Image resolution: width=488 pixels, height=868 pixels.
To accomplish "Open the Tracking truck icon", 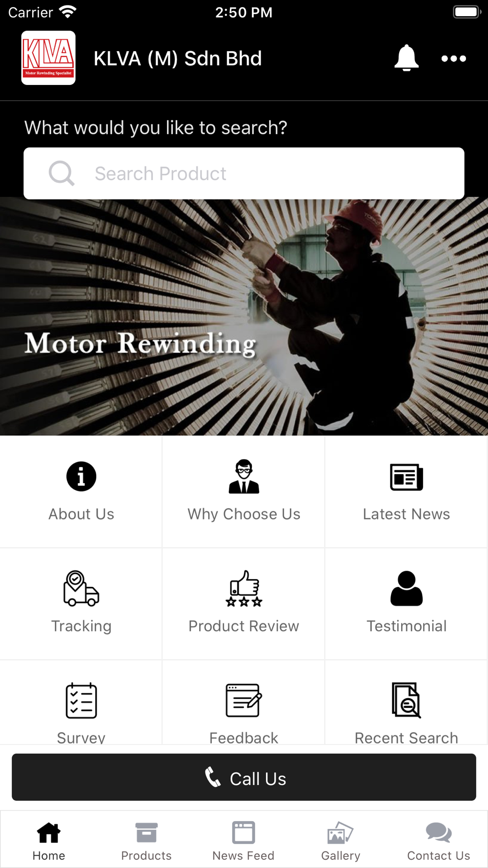I will 81,588.
